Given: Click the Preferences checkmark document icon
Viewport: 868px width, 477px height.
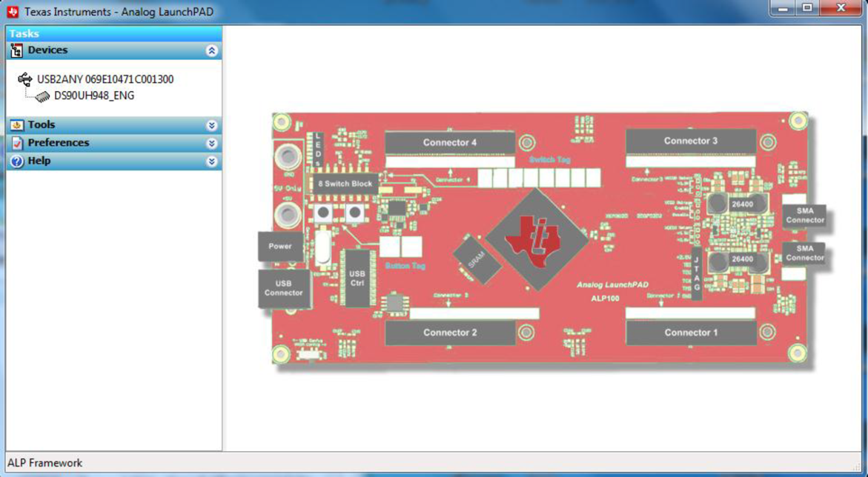Looking at the screenshot, I should (x=16, y=142).
